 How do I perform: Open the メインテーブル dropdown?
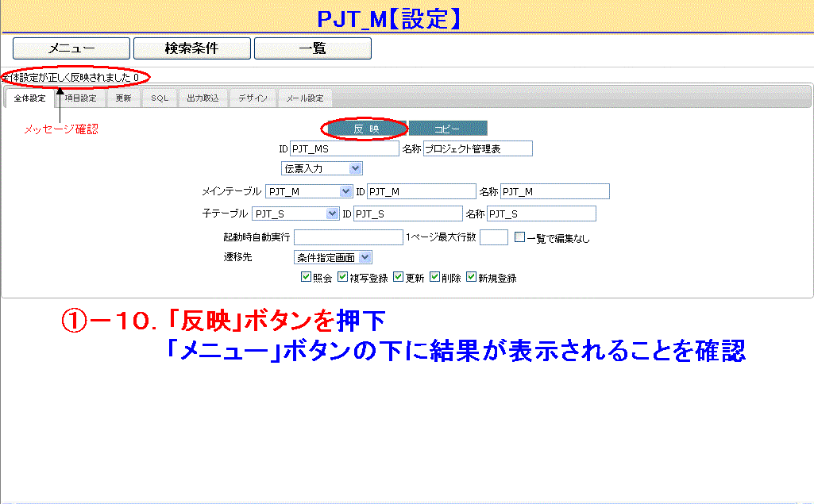(309, 191)
